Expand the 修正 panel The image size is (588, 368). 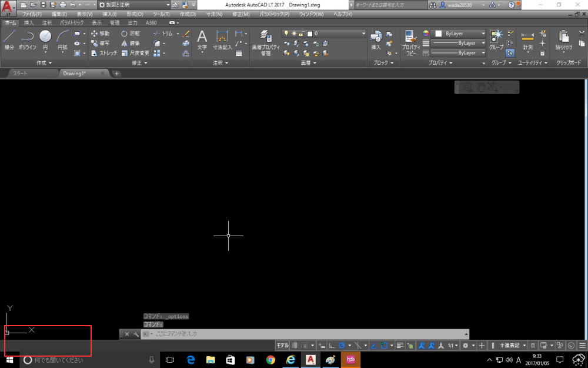point(139,63)
